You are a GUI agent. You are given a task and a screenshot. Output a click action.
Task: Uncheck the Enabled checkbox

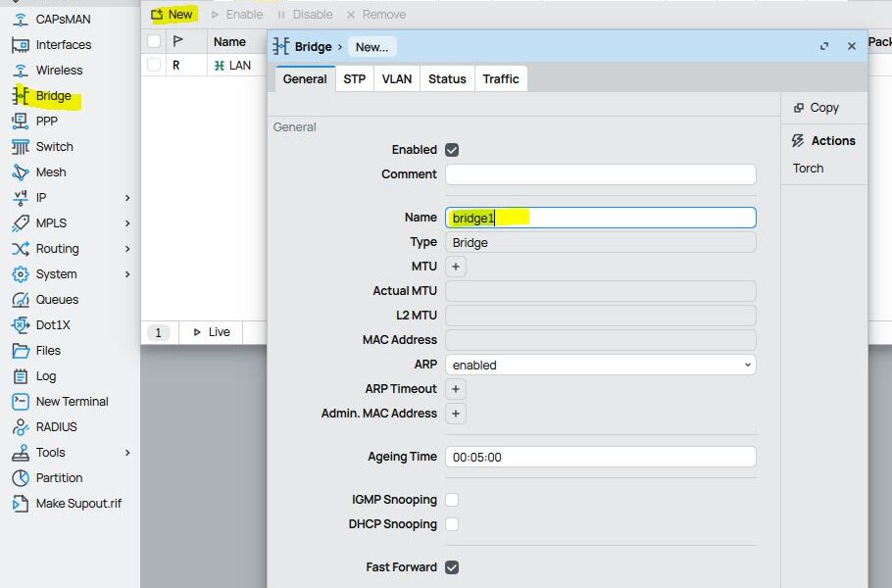click(452, 150)
